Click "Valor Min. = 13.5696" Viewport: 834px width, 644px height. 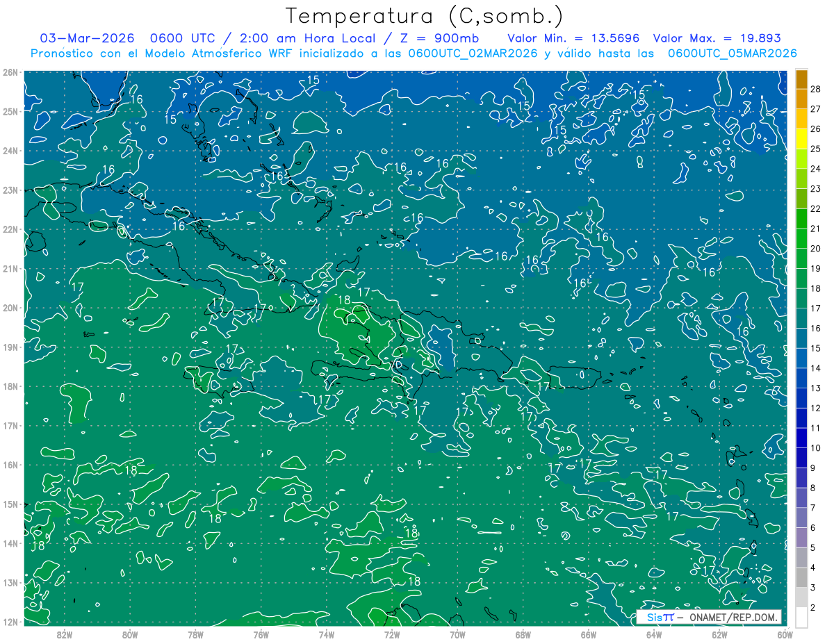[x=574, y=38]
